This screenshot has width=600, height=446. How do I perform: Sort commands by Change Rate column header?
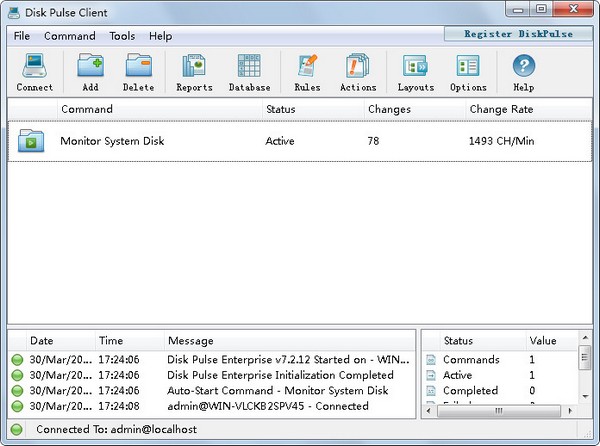[501, 109]
